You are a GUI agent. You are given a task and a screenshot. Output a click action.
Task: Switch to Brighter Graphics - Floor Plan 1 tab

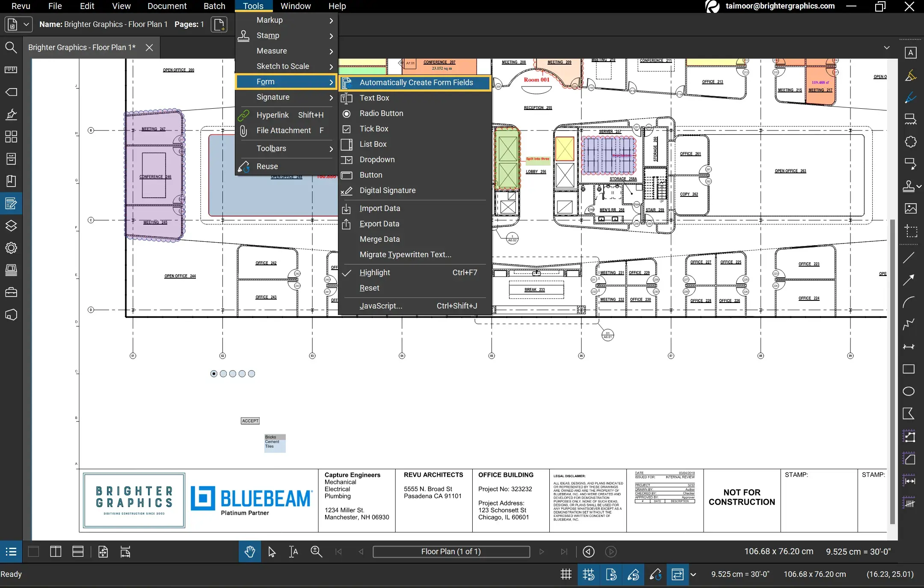coord(82,48)
